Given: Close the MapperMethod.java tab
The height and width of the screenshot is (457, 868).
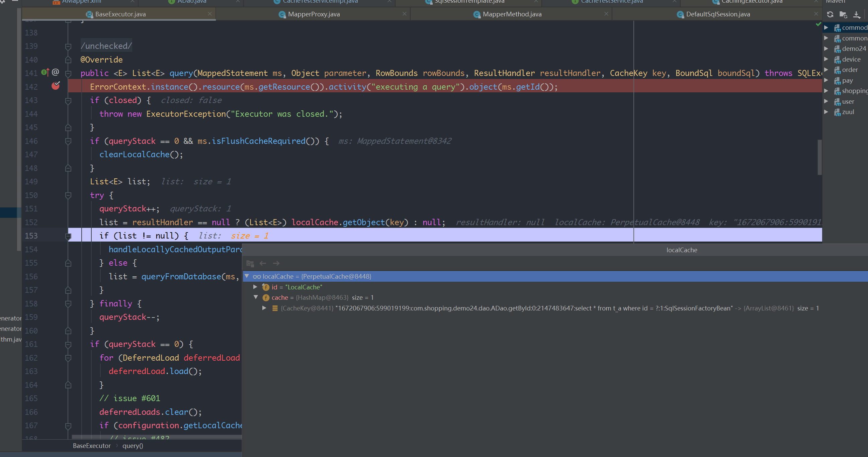Looking at the screenshot, I should click(x=606, y=14).
